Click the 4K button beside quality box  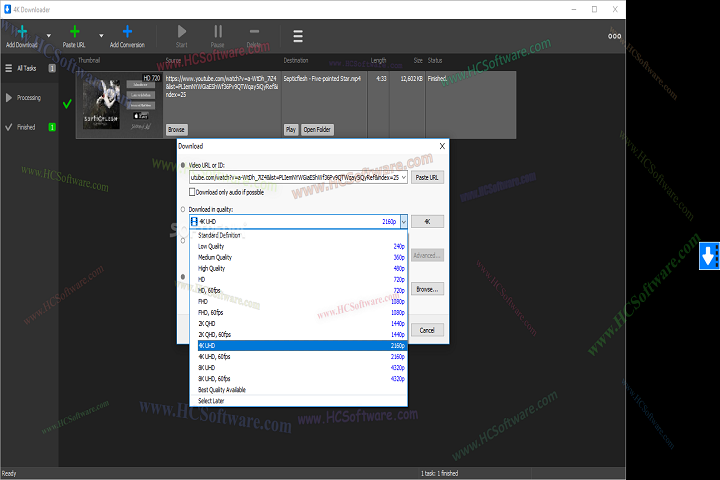tap(427, 221)
